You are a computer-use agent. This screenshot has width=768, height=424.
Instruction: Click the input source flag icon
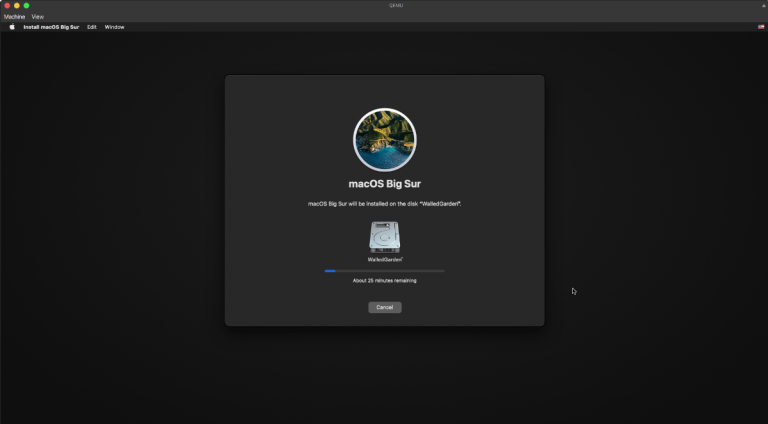tap(761, 27)
